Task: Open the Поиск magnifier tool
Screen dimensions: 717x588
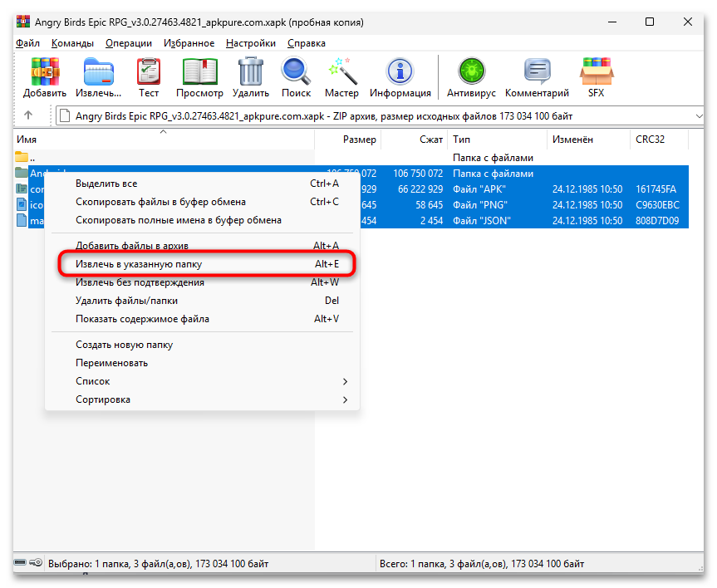Action: pos(296,71)
